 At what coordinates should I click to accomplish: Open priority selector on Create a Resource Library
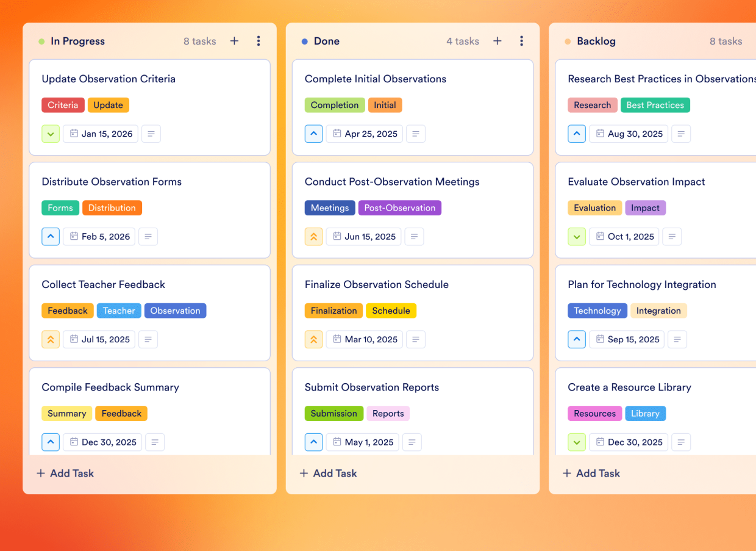click(x=577, y=442)
